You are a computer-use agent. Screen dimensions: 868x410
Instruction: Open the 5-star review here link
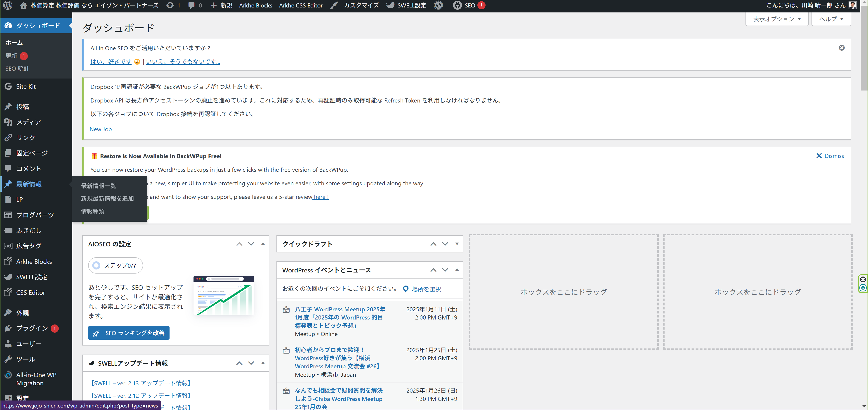pyautogui.click(x=321, y=197)
